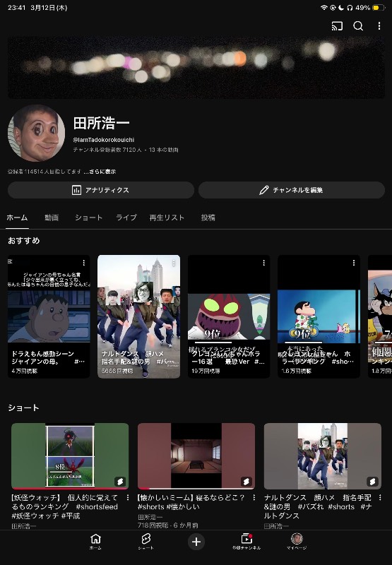This screenshot has width=392, height=565.
Task: Open the channel banner image
Action: pos(196,67)
